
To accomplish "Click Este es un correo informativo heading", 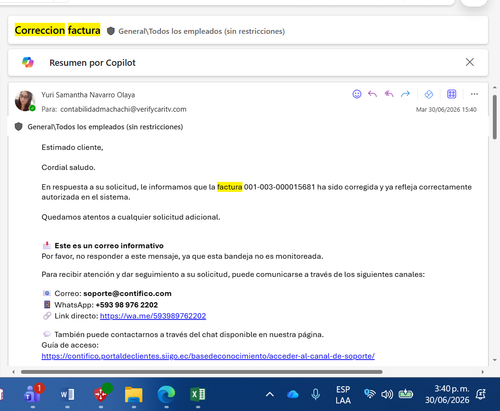I will (x=109, y=246).
